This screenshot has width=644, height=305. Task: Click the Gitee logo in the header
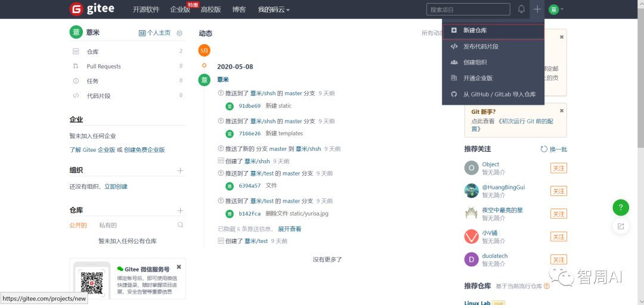click(x=92, y=9)
